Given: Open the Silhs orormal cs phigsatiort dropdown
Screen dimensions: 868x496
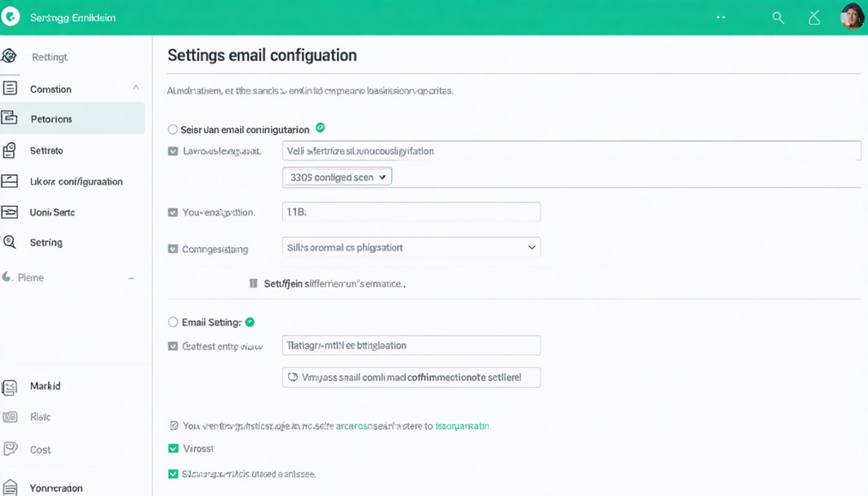Looking at the screenshot, I should [411, 247].
